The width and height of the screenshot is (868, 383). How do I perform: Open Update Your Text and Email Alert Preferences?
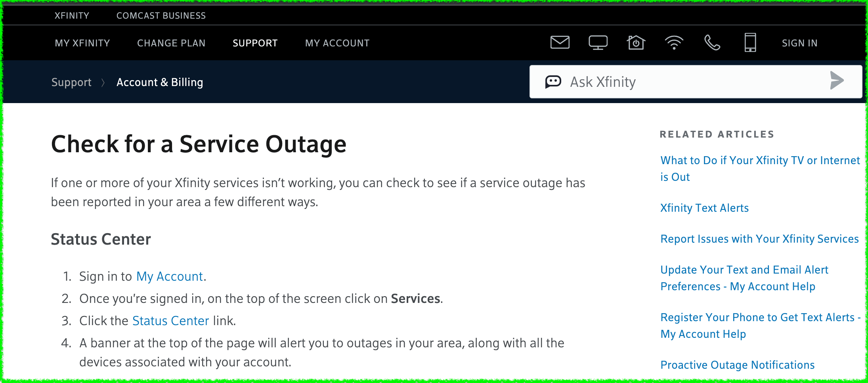(x=744, y=278)
